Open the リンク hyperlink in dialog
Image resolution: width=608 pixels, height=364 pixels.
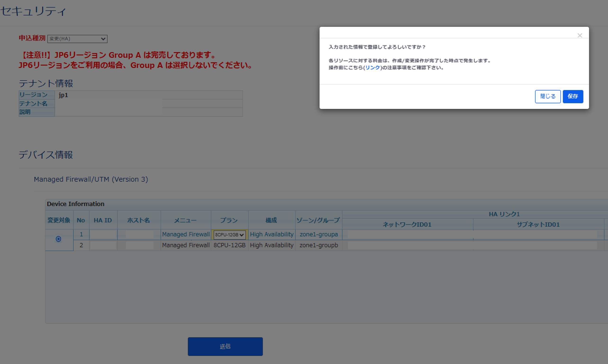tap(372, 68)
